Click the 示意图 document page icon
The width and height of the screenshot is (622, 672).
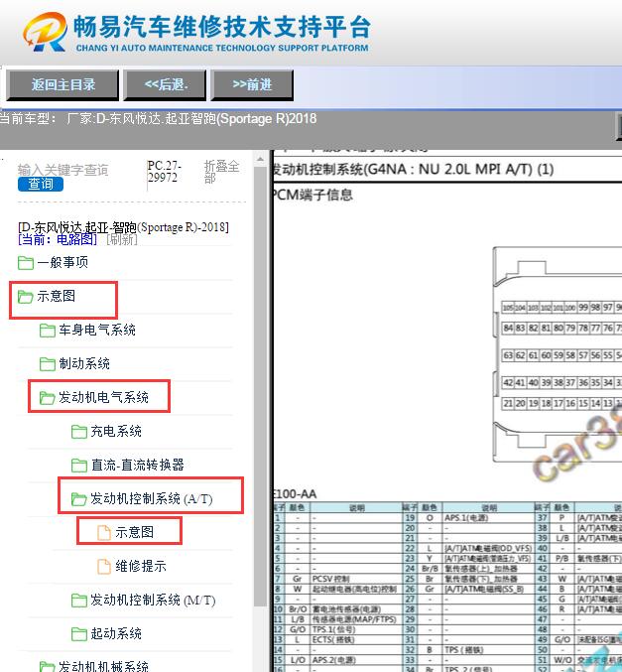coord(103,533)
